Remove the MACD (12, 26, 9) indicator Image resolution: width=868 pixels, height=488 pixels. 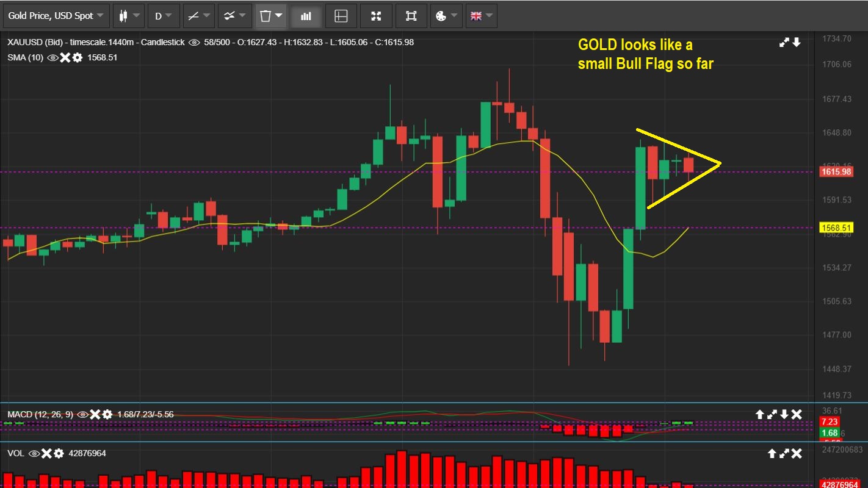click(95, 415)
